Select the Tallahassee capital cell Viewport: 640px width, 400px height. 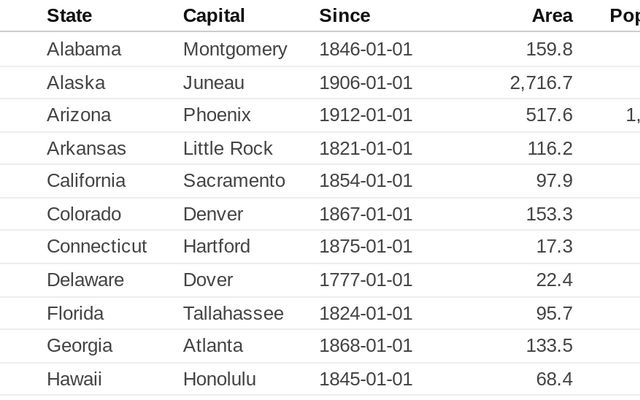[233, 313]
